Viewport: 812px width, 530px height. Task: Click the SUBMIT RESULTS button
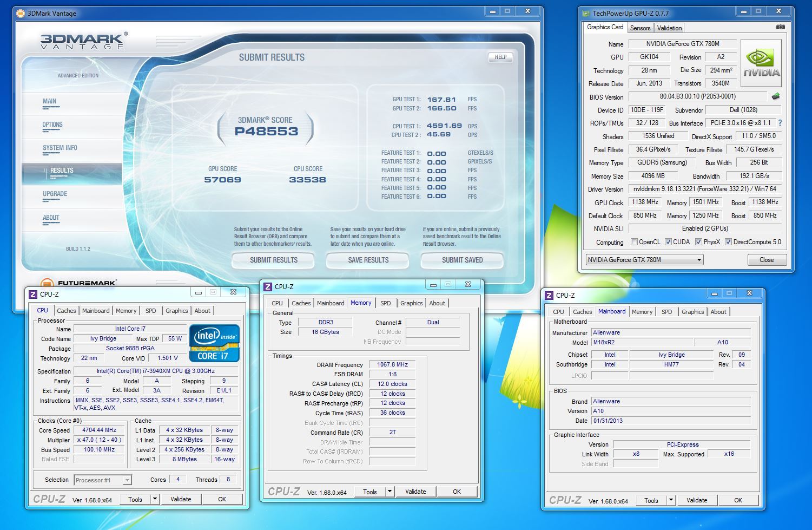(274, 260)
